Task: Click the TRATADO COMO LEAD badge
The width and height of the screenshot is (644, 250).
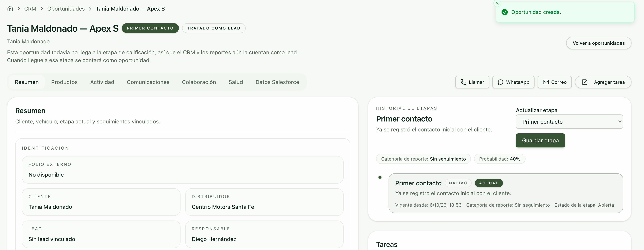Action: click(x=214, y=28)
